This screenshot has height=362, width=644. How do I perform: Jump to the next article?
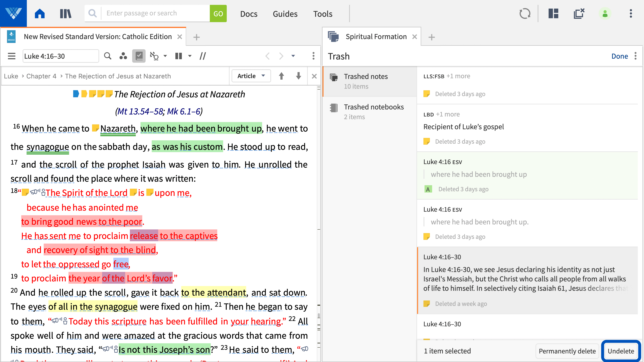tap(299, 76)
